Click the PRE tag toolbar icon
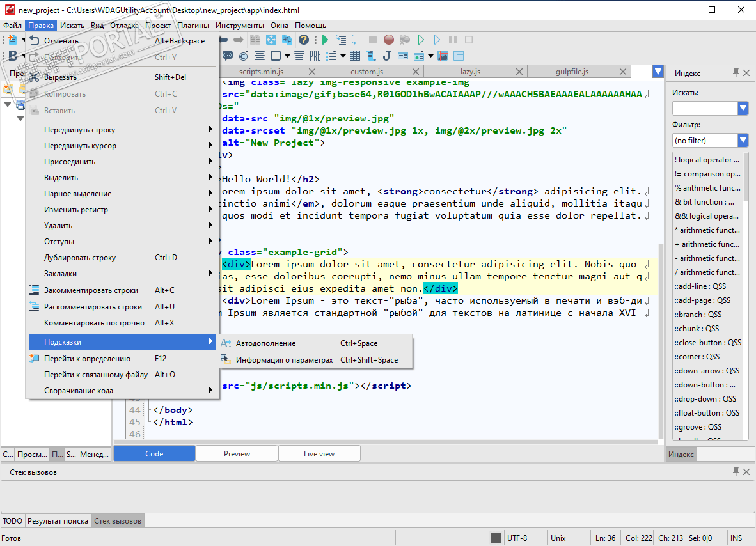The width and height of the screenshot is (756, 546). [315, 56]
